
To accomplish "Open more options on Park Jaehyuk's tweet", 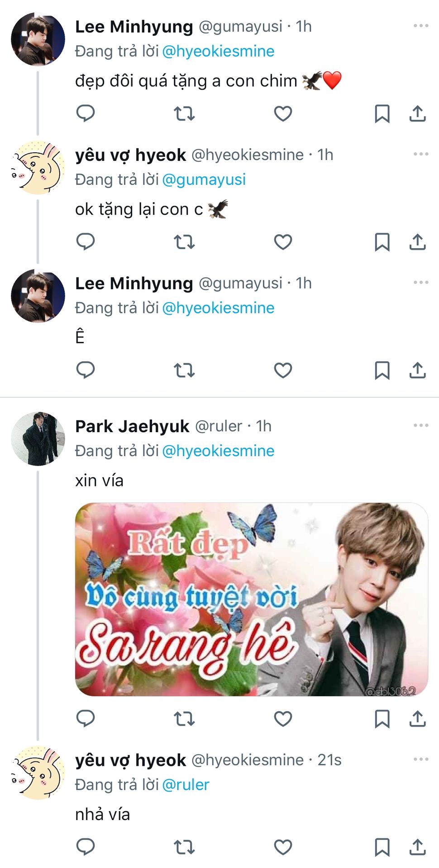I will pyautogui.click(x=420, y=425).
